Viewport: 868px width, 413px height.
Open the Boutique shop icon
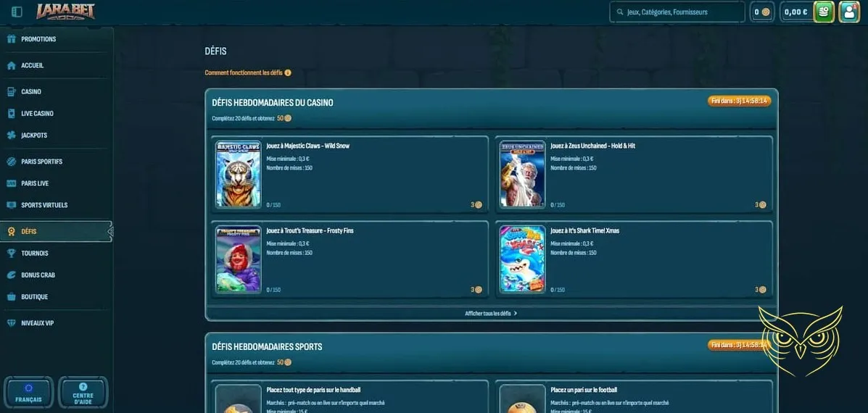tap(11, 297)
